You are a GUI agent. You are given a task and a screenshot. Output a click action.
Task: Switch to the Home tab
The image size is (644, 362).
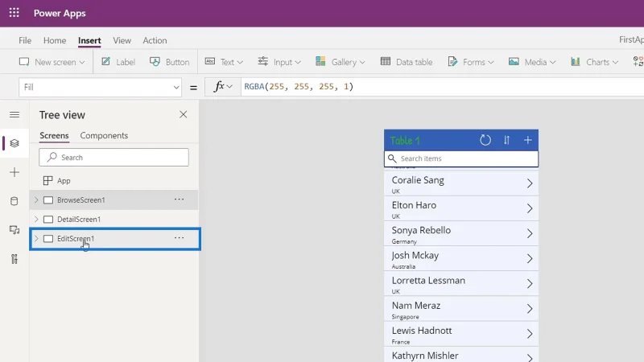pyautogui.click(x=55, y=40)
